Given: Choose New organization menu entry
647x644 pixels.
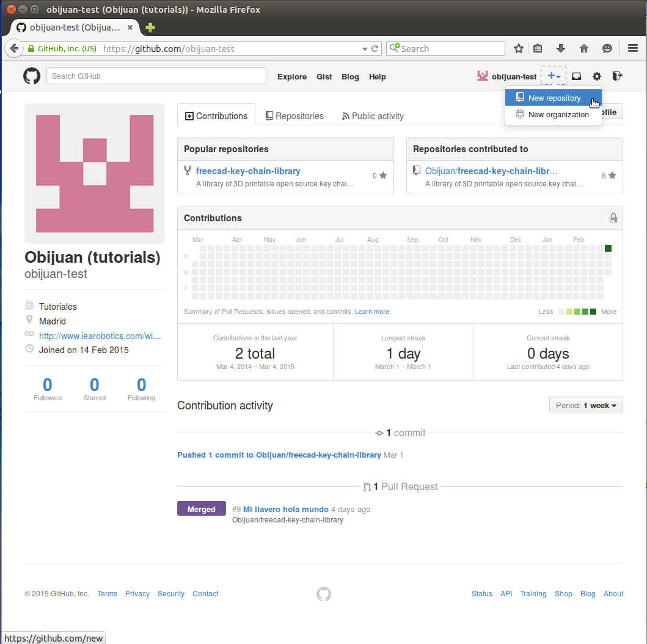Looking at the screenshot, I should pos(558,114).
